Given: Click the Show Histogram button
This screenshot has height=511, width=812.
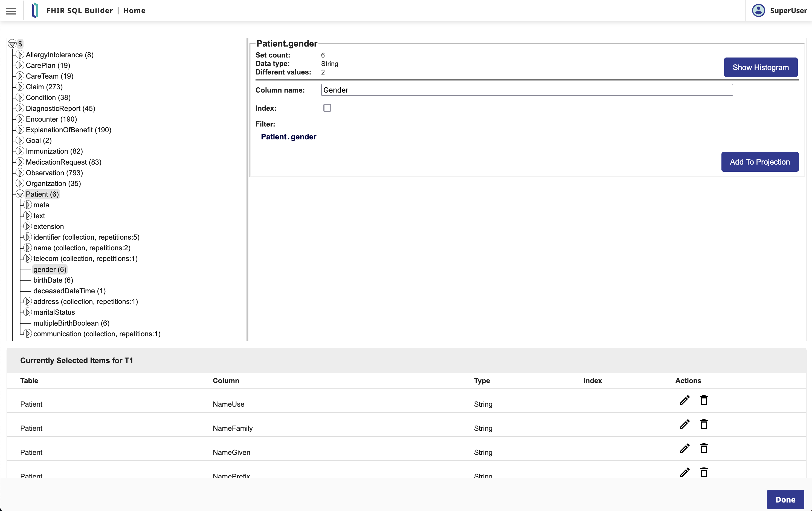Looking at the screenshot, I should point(760,67).
